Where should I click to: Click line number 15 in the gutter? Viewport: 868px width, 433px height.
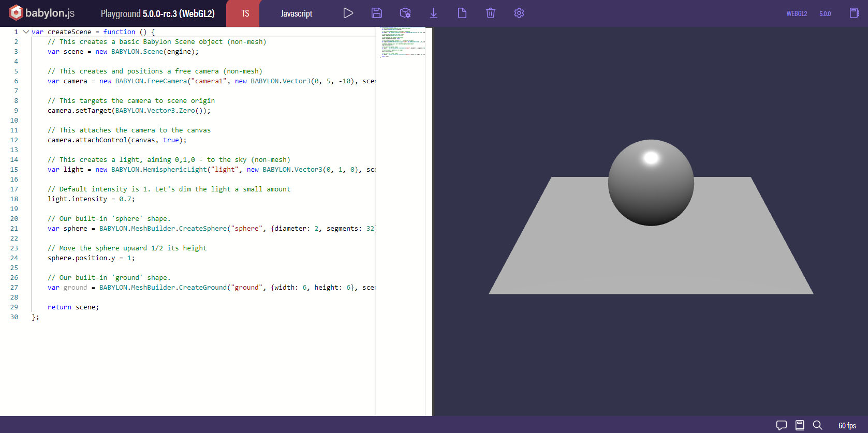click(x=14, y=169)
